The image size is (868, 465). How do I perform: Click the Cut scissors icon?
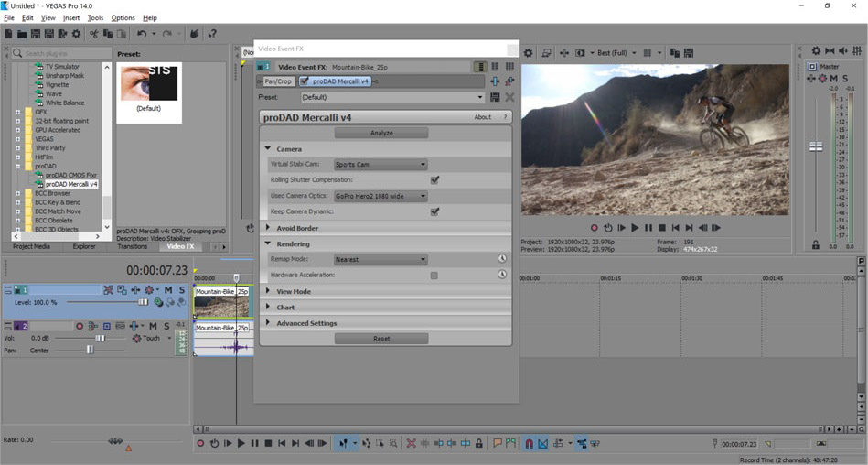(93, 34)
